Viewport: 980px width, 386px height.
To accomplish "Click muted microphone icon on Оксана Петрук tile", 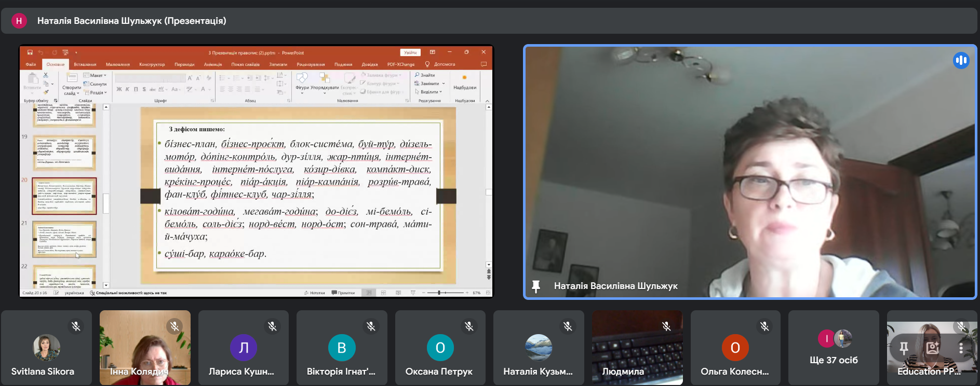I will tap(469, 326).
